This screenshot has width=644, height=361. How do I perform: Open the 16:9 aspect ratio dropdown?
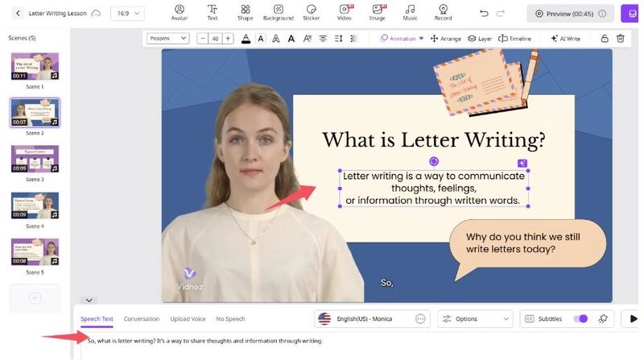(127, 13)
